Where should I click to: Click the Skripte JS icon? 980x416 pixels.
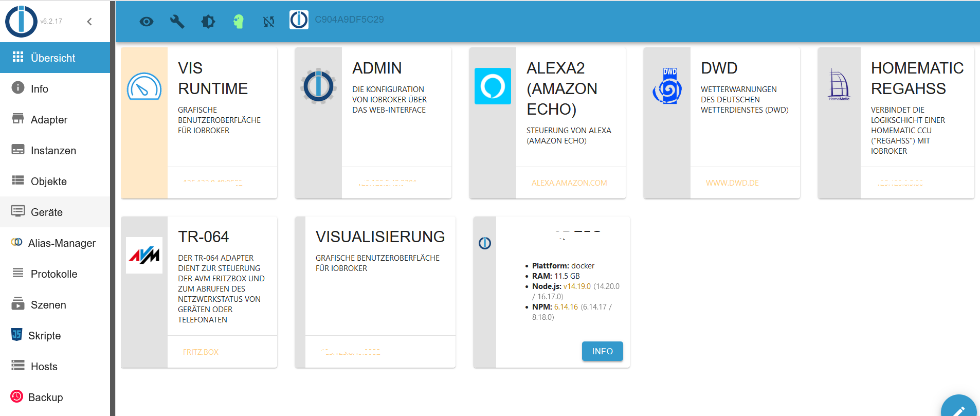point(16,334)
